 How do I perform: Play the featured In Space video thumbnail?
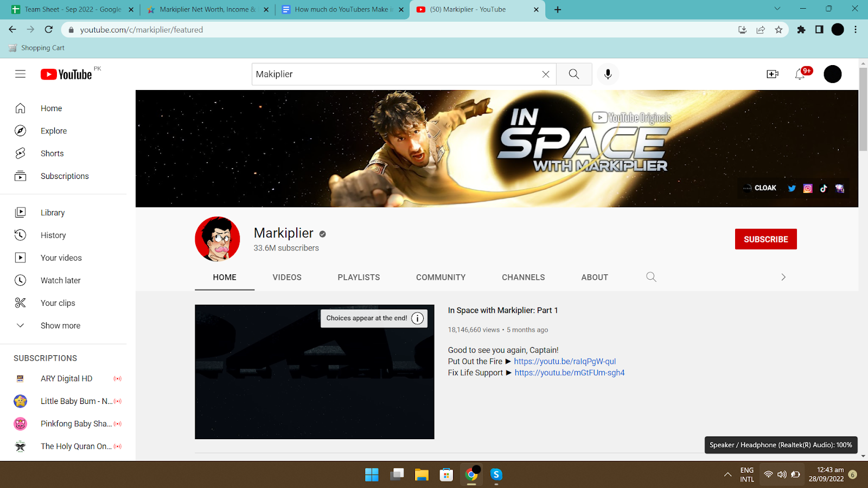pos(315,372)
